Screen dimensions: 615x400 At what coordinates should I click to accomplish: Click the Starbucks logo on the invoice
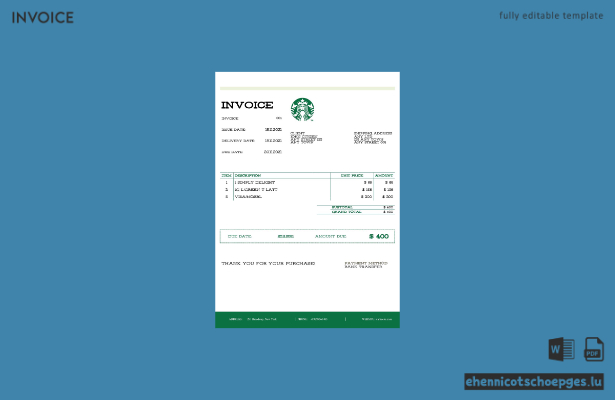coord(302,109)
